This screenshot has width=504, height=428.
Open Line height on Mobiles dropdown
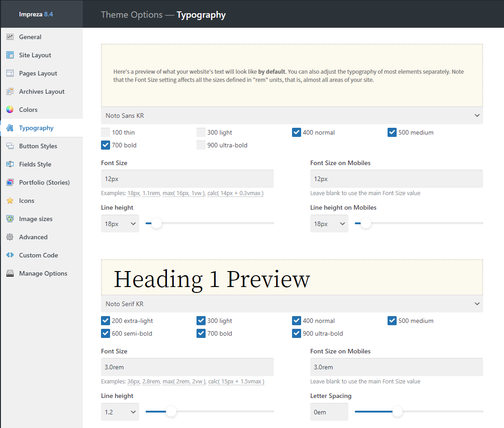pyautogui.click(x=329, y=224)
